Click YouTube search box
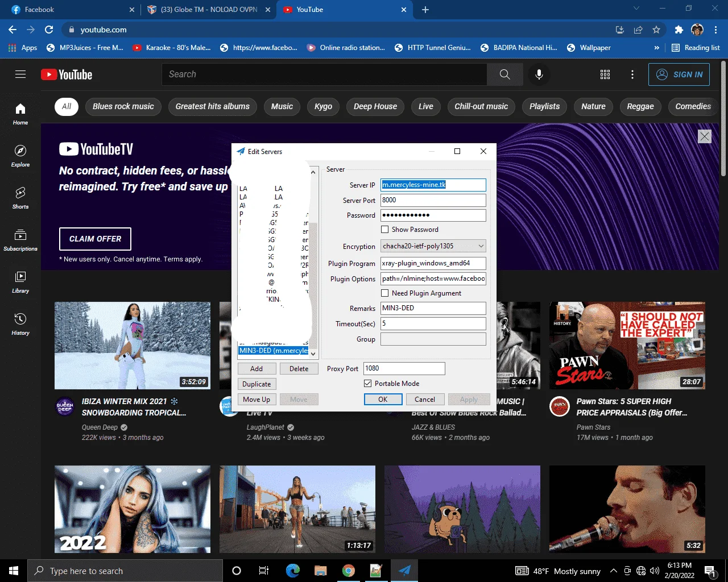This screenshot has width=728, height=582. [x=324, y=74]
